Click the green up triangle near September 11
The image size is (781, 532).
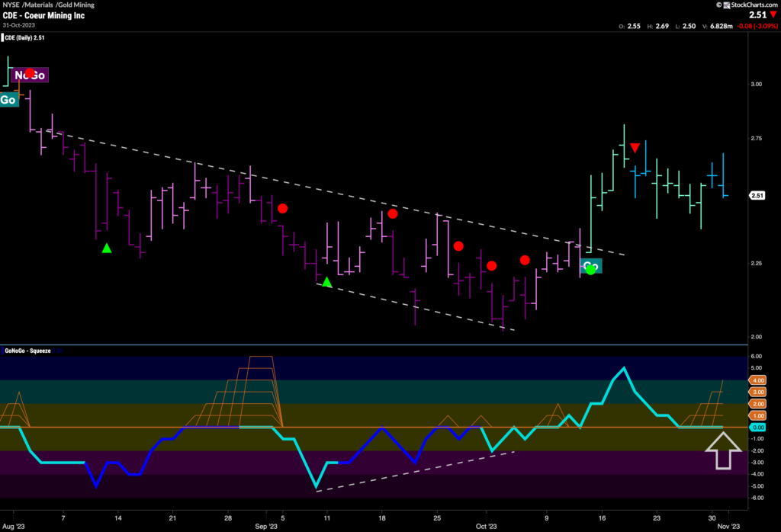(x=327, y=283)
